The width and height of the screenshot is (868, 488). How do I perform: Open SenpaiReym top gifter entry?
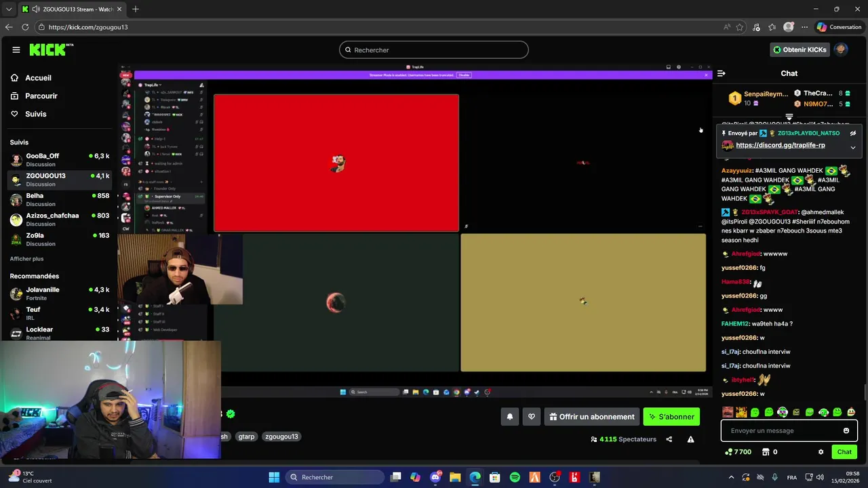(x=758, y=98)
